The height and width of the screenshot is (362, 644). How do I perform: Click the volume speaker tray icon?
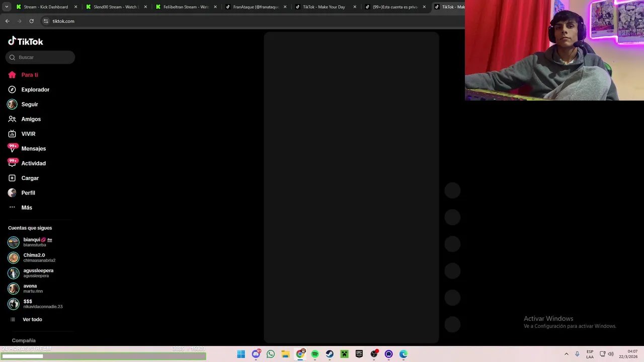pyautogui.click(x=611, y=354)
